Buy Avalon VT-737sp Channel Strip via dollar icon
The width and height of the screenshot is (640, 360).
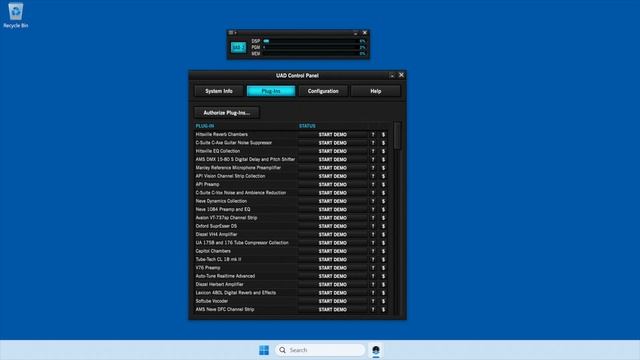click(383, 218)
